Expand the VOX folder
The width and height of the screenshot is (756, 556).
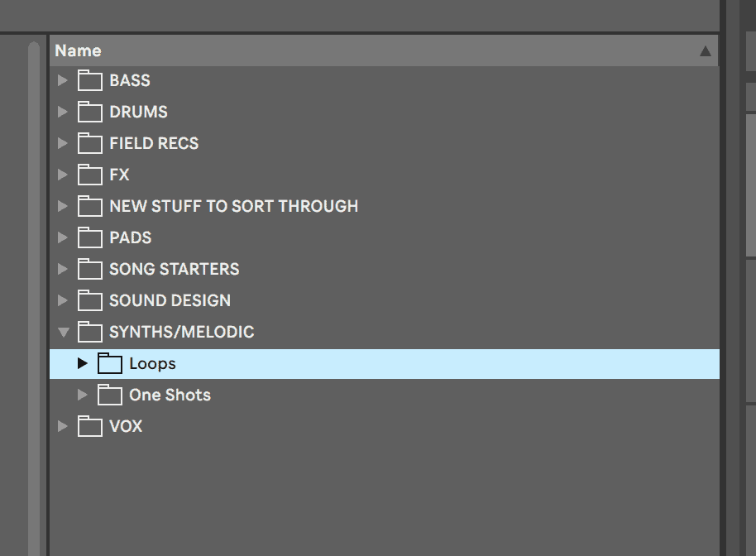(x=63, y=426)
